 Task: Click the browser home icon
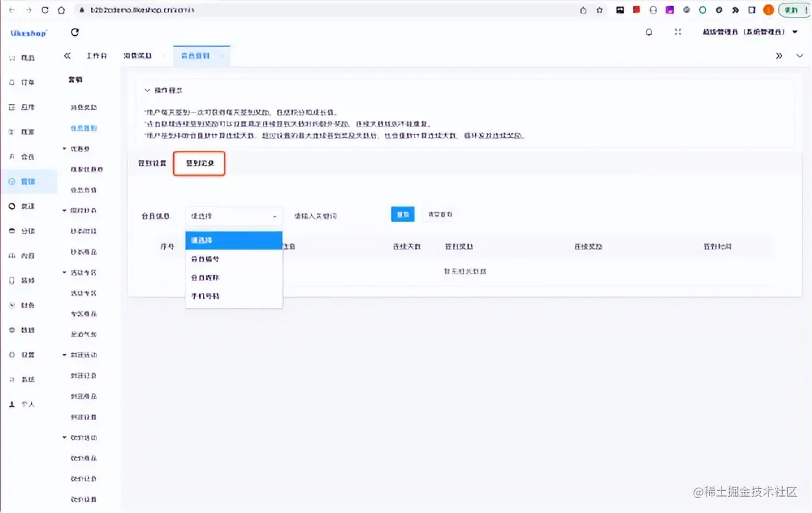(x=61, y=10)
